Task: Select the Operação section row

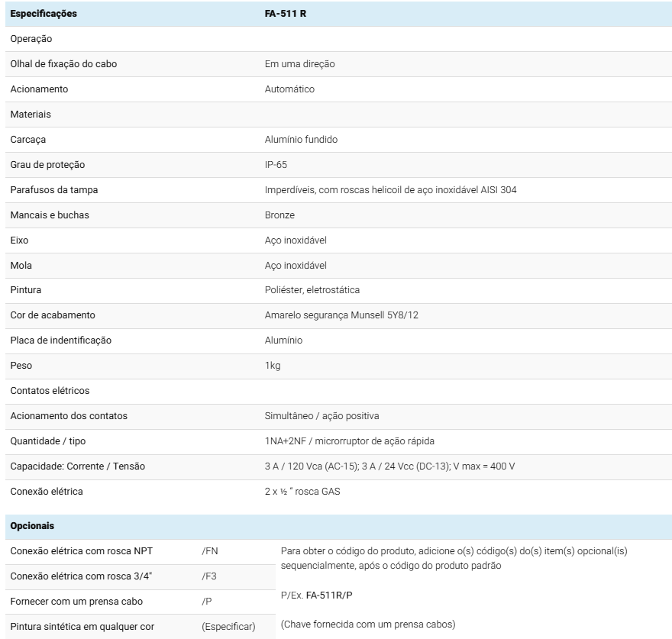Action: 31,39
